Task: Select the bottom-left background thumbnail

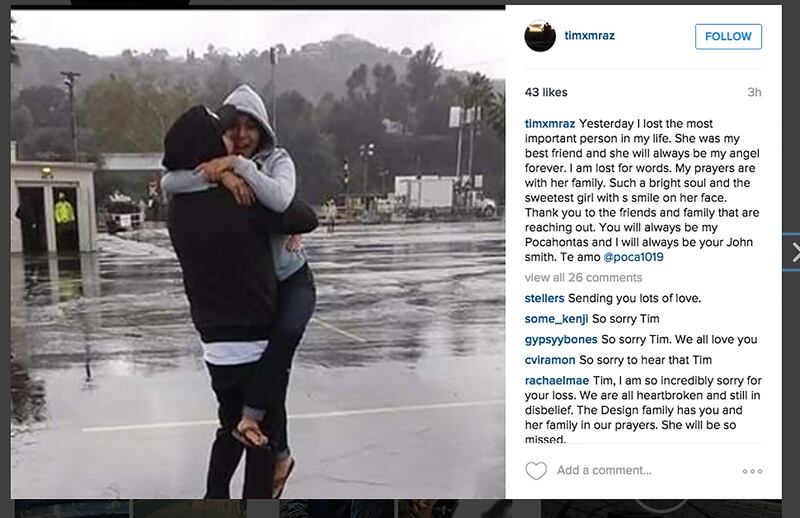Action: pyautogui.click(x=71, y=509)
